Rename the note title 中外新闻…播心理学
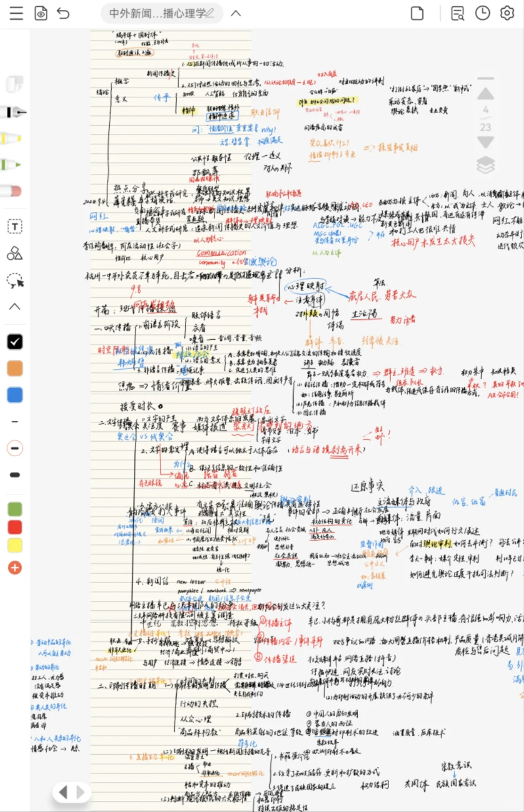The width and height of the screenshot is (524, 812). [x=162, y=13]
